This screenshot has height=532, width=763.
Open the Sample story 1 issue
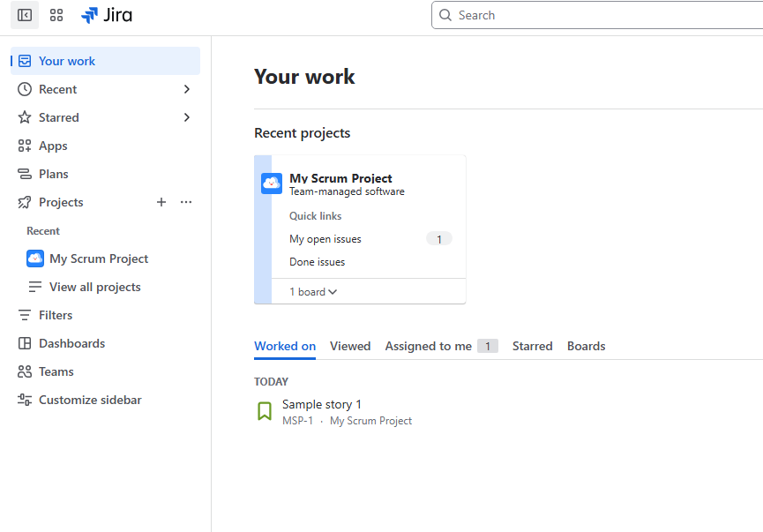(x=322, y=404)
